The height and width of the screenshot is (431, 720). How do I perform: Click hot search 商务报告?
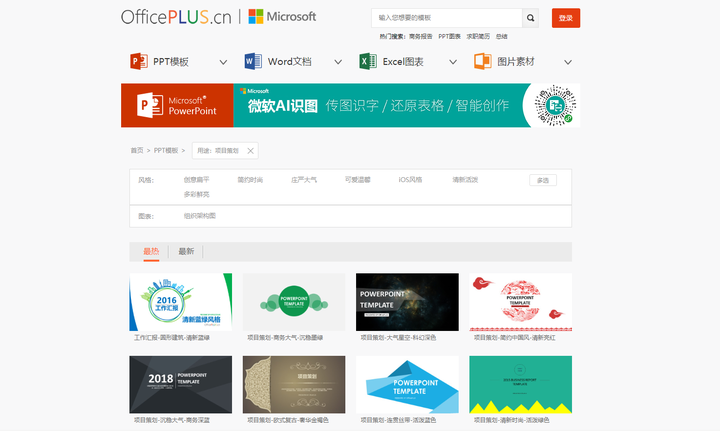pyautogui.click(x=421, y=36)
